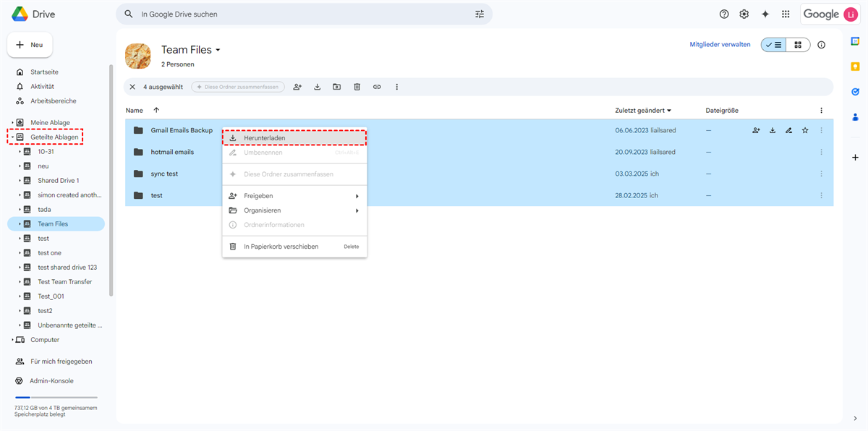Open the Gemini sparkle icon
This screenshot has width=868, height=431.
[765, 14]
